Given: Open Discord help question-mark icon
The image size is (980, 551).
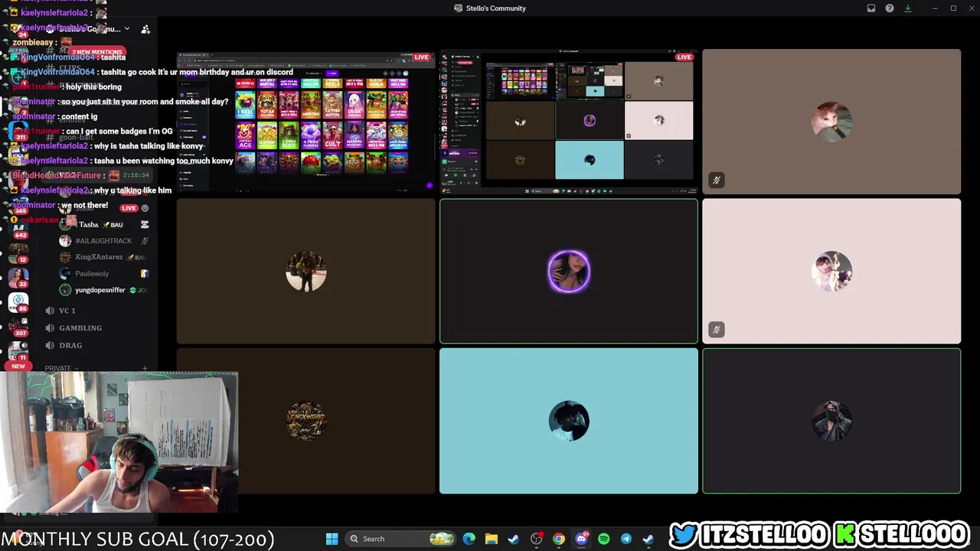Looking at the screenshot, I should pos(890,8).
